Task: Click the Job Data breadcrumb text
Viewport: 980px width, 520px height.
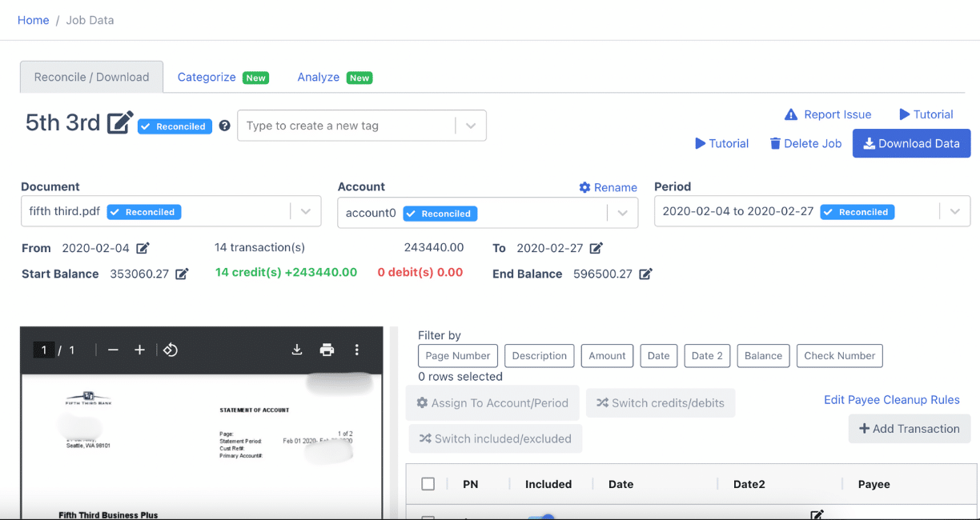Action: [90, 20]
